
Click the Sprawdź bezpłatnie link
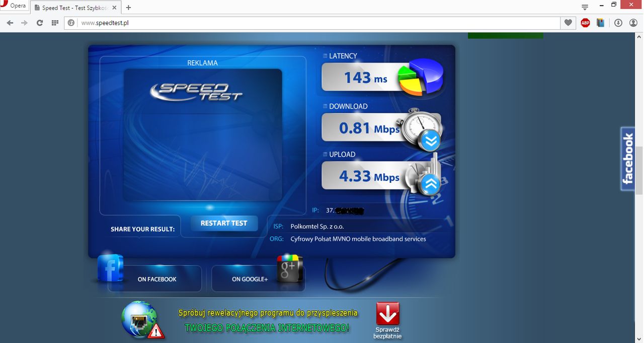[387, 333]
